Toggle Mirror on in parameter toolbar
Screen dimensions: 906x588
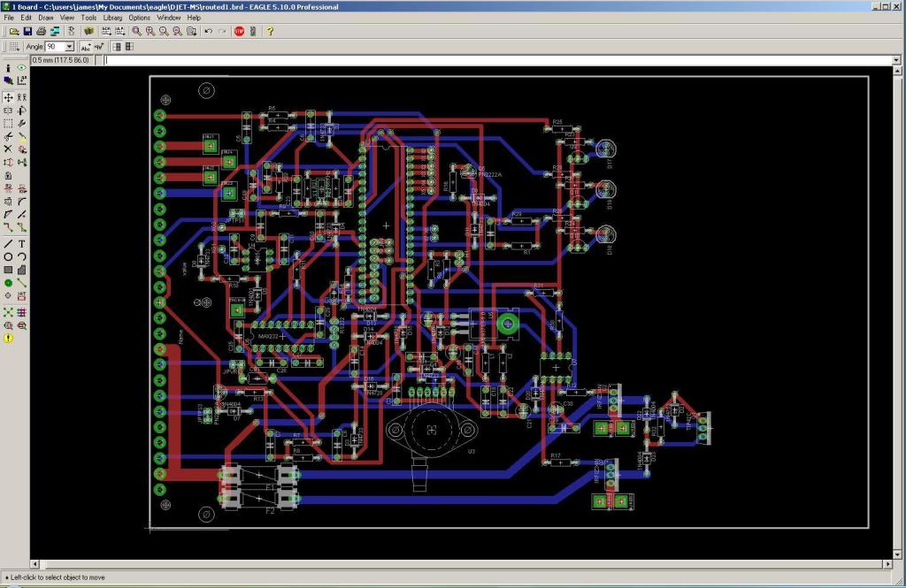point(130,47)
